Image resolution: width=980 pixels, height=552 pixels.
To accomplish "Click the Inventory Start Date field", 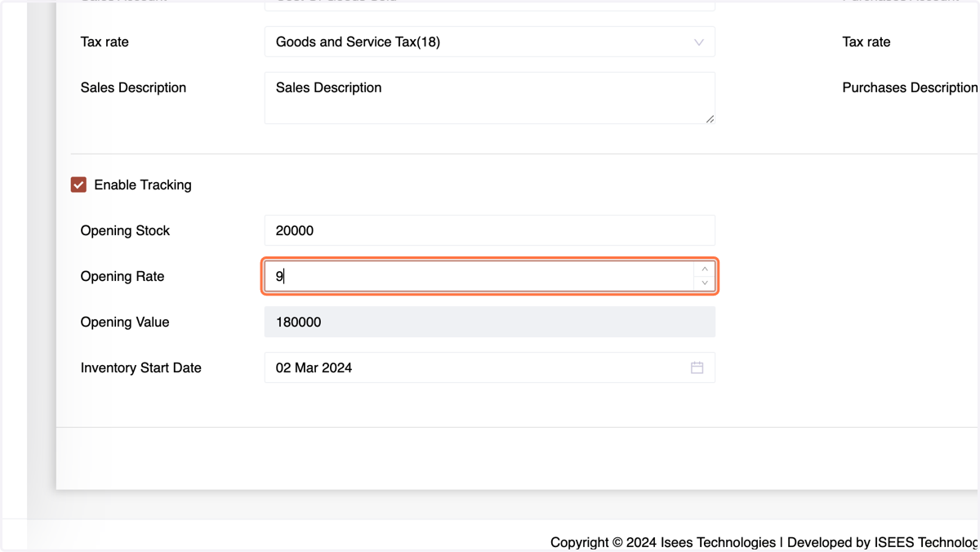I will [x=490, y=367].
